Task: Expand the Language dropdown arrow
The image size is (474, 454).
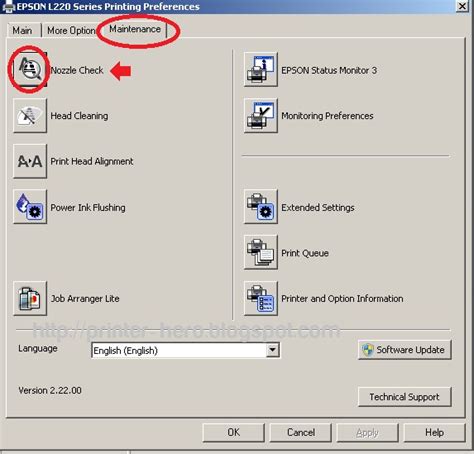Action: pyautogui.click(x=273, y=350)
